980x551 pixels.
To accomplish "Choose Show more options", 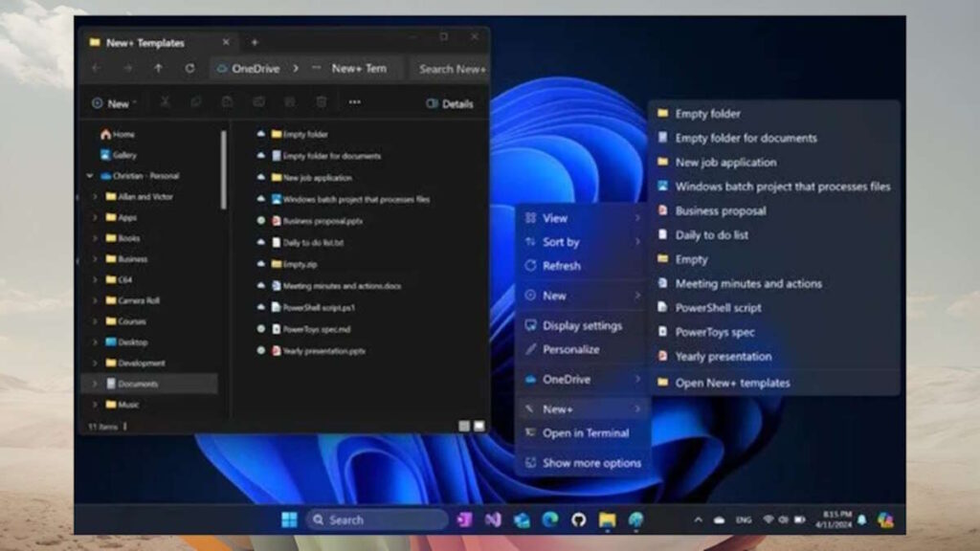I will [x=583, y=463].
